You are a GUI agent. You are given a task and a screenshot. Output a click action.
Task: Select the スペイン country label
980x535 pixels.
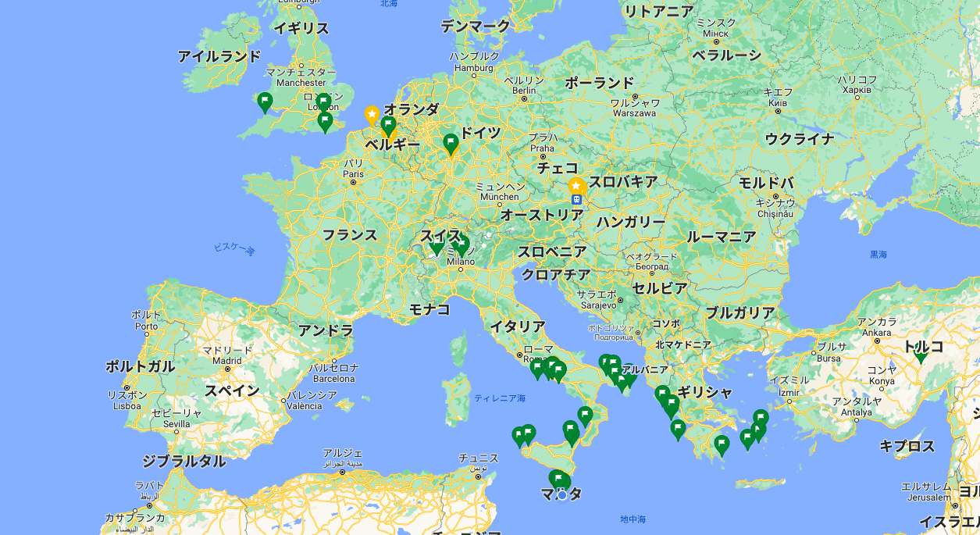click(232, 391)
